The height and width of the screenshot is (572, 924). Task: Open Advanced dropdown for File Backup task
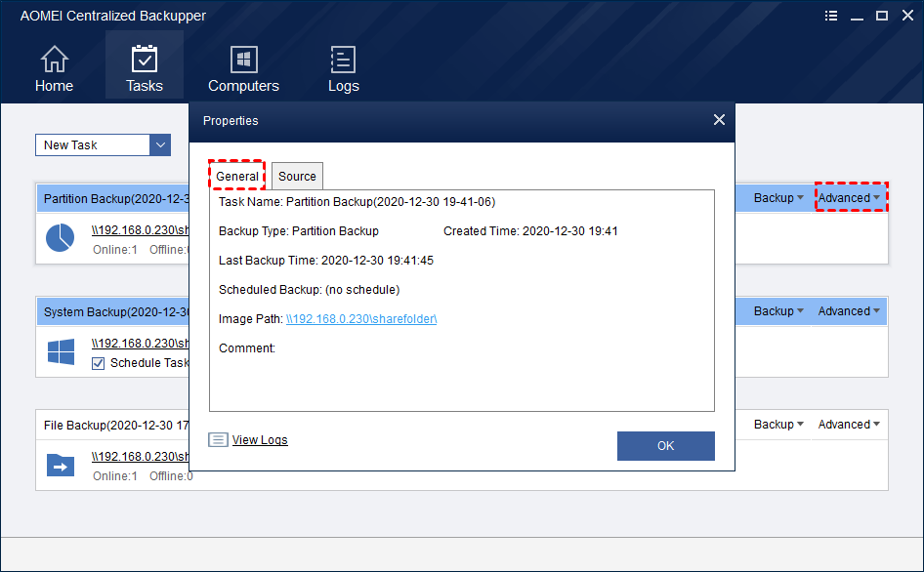click(849, 425)
